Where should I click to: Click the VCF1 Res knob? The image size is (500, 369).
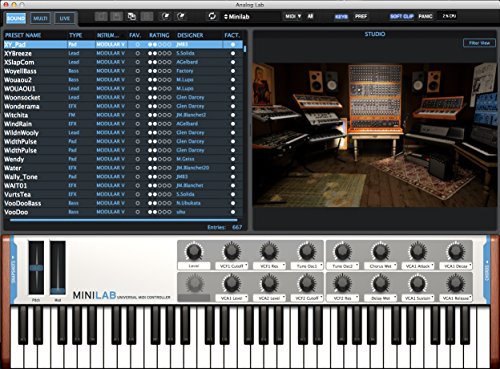[x=269, y=251]
